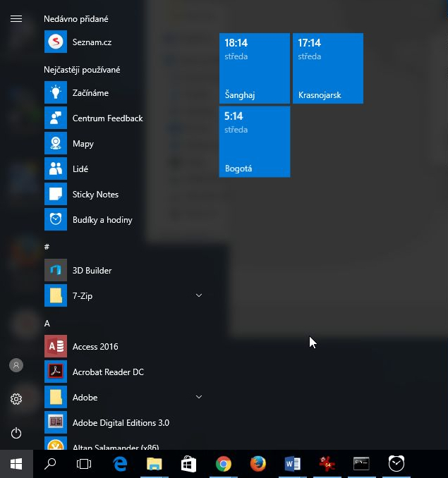The image size is (448, 478).
Task: Open the Šanghaj clock tile
Action: [255, 68]
